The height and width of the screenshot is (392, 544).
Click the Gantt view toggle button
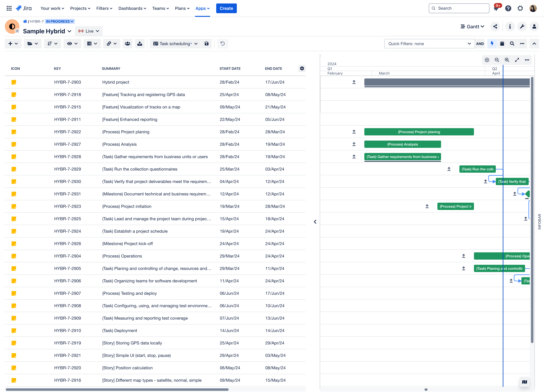coord(473,26)
